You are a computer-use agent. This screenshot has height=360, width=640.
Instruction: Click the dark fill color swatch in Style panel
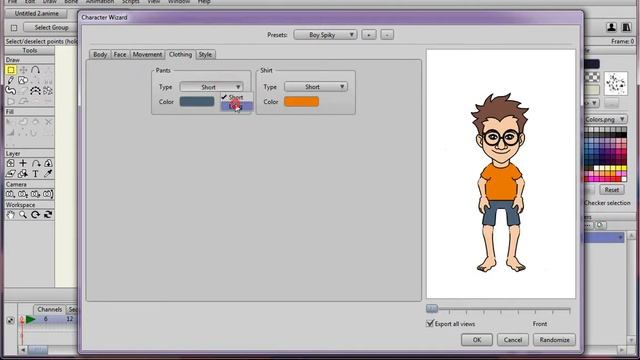(592, 64)
